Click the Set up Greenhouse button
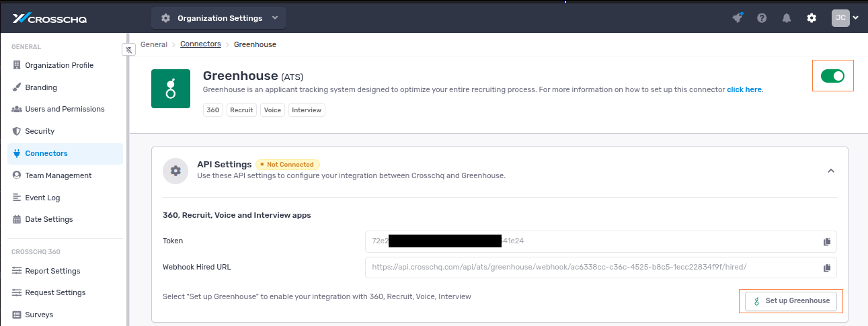The height and width of the screenshot is (326, 868). pos(791,301)
